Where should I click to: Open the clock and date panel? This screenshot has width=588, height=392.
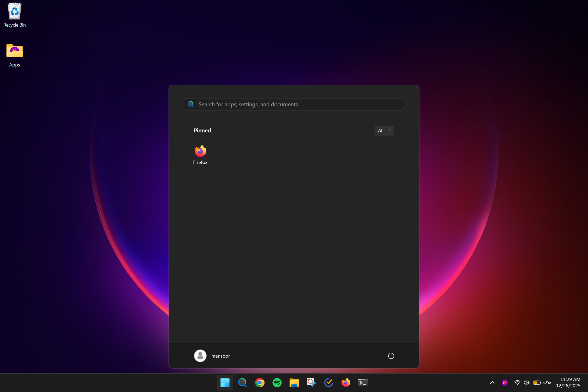pos(568,383)
